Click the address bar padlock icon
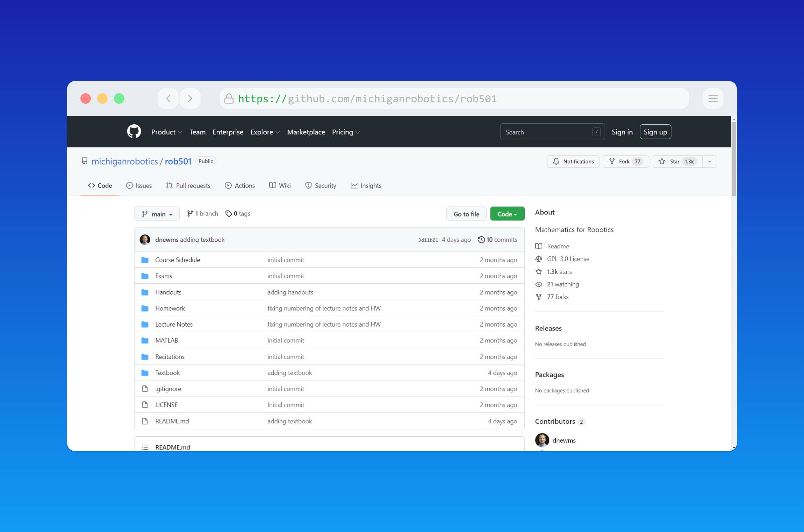The width and height of the screenshot is (804, 532). (x=229, y=99)
